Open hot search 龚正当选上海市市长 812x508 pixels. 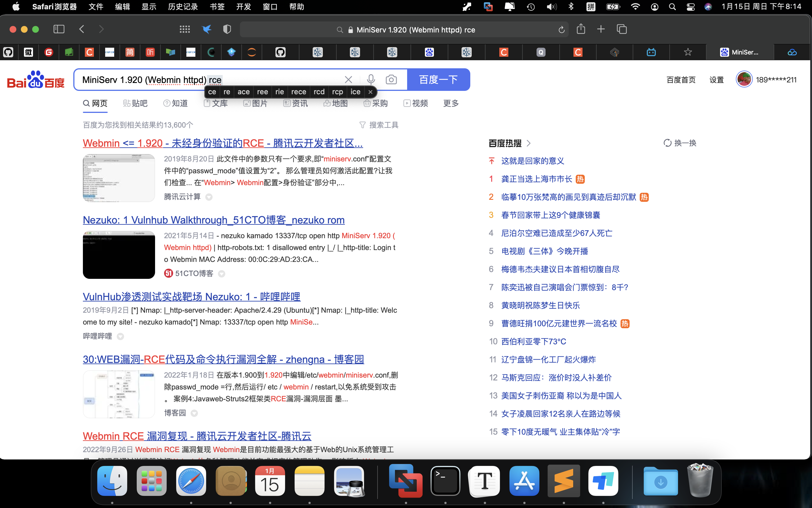[537, 179]
